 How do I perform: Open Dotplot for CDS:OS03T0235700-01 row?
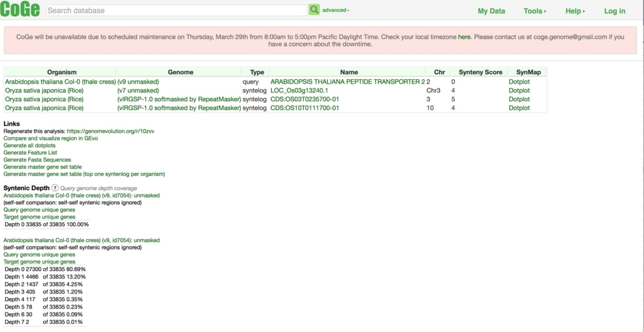pos(519,99)
